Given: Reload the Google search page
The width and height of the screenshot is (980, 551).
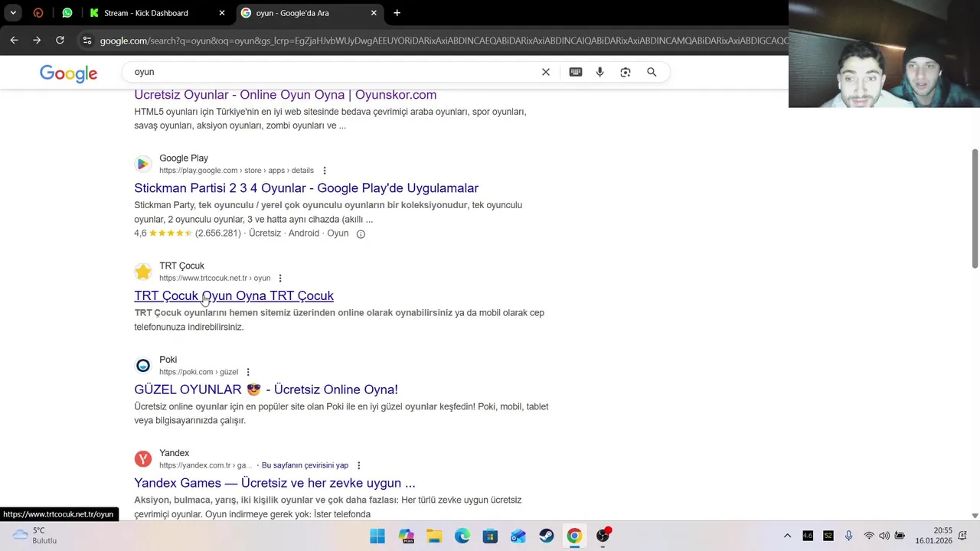Looking at the screenshot, I should coord(60,40).
